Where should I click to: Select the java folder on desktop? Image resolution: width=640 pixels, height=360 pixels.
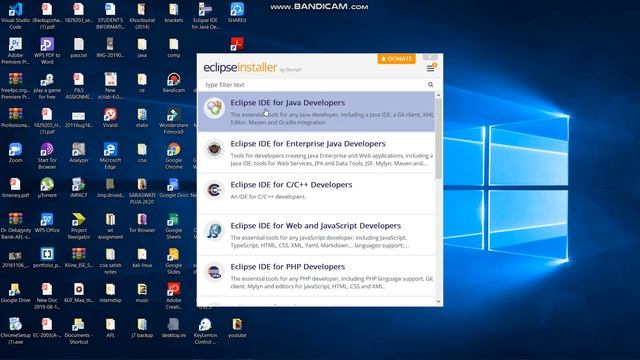point(142,48)
